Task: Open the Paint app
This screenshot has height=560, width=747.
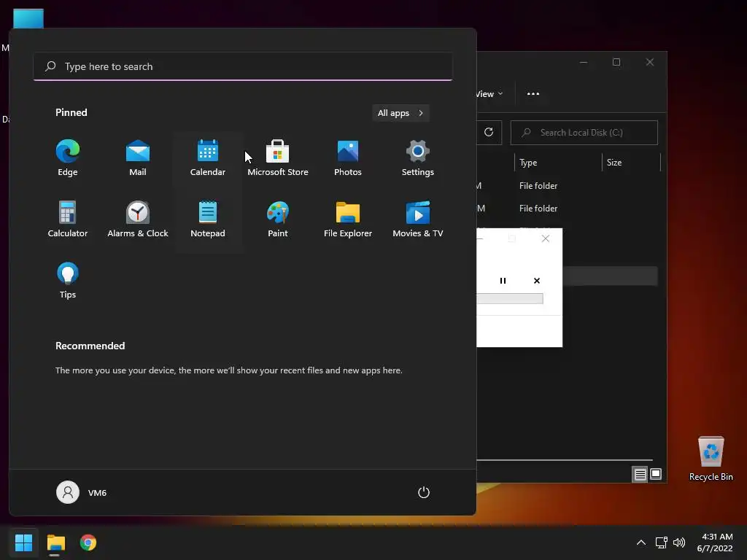Action: [x=278, y=219]
